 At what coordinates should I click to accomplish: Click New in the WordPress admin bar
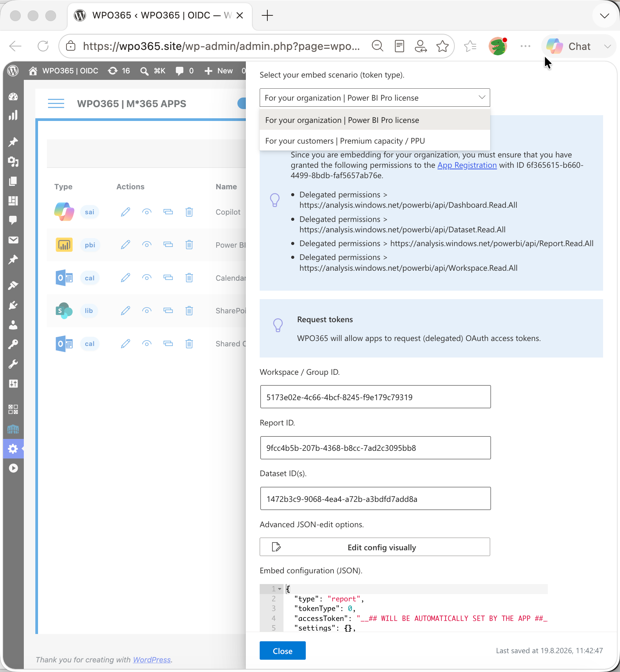219,71
